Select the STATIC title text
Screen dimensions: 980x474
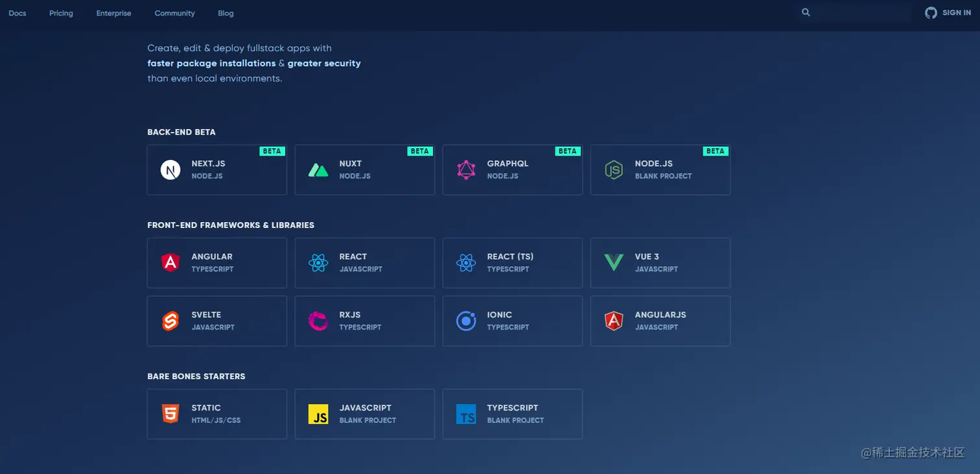(x=206, y=408)
